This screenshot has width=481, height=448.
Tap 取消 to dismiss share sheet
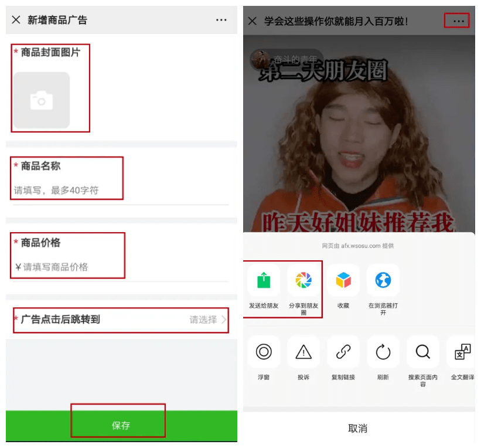357,429
